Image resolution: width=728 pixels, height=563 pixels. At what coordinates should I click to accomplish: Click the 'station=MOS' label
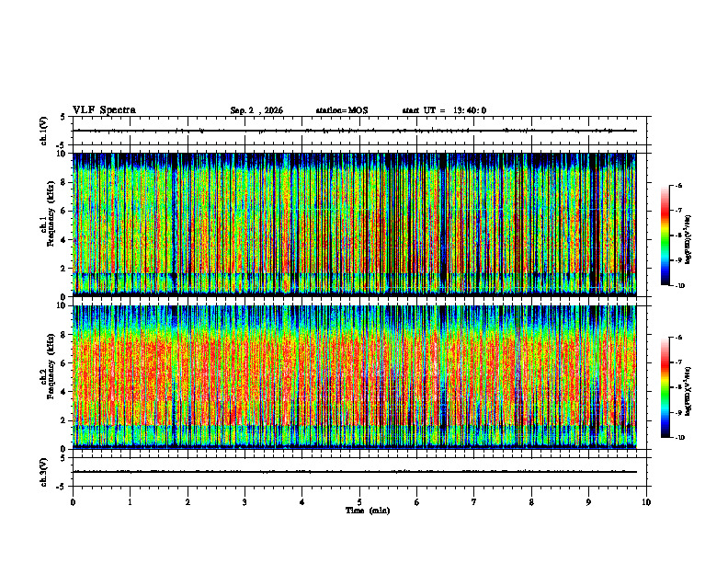point(342,110)
